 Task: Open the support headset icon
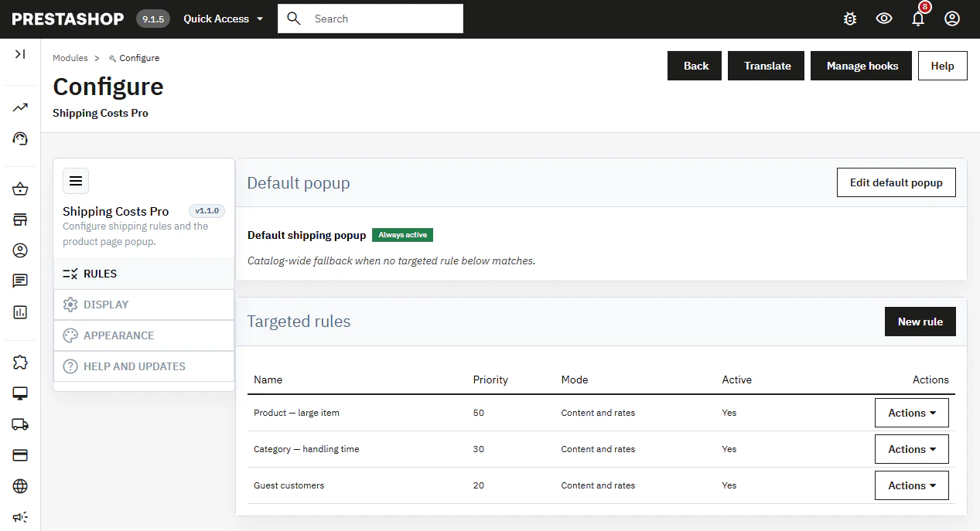[20, 138]
